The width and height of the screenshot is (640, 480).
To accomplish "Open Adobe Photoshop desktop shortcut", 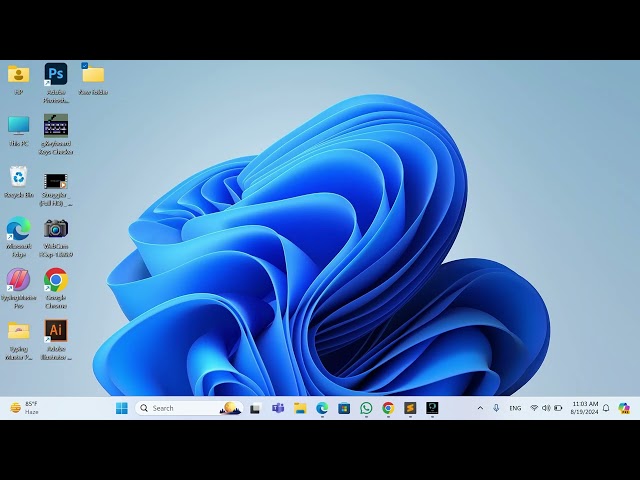I will (56, 75).
